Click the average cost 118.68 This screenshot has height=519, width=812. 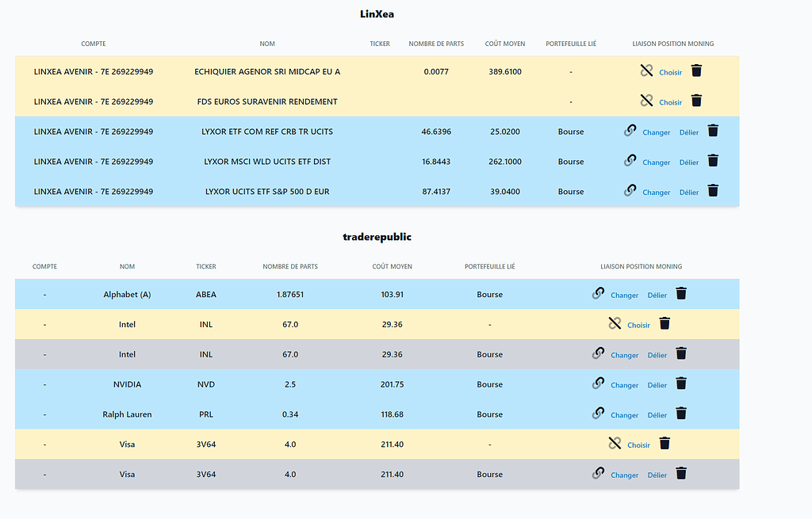(392, 414)
